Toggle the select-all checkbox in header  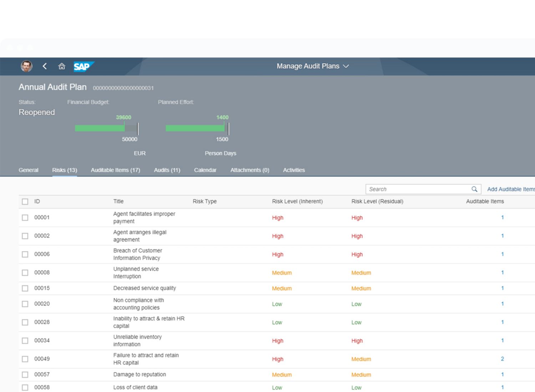point(25,202)
